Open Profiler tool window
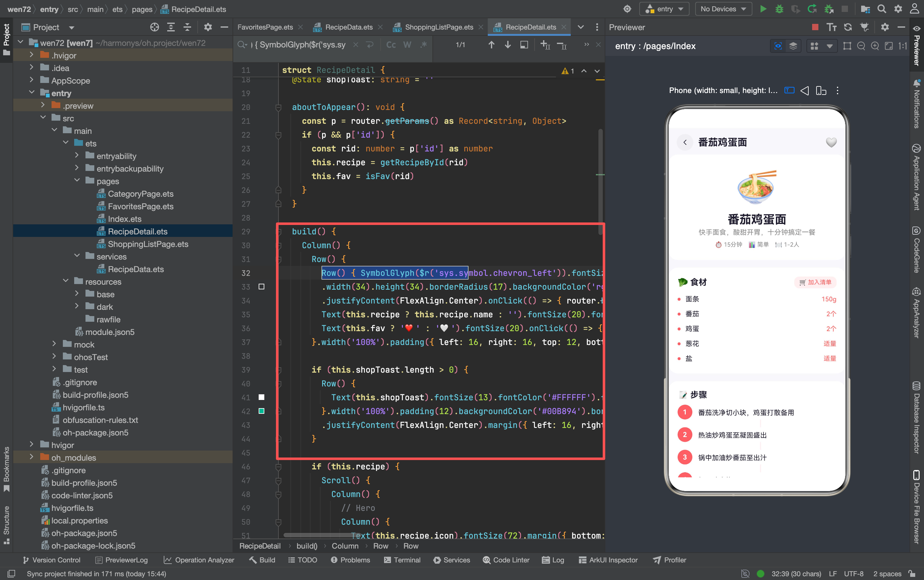Screen dimensions: 924x580 pyautogui.click(x=670, y=560)
